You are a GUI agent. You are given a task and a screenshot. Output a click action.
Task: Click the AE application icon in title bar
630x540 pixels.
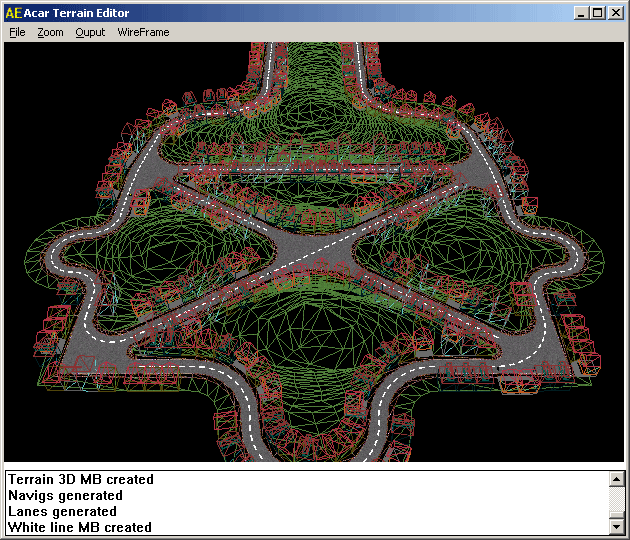14,13
